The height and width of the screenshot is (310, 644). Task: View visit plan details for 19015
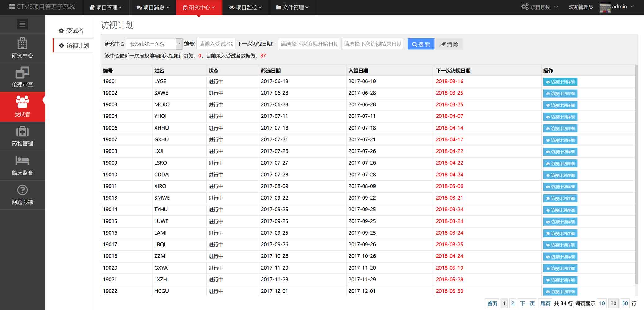pos(560,222)
